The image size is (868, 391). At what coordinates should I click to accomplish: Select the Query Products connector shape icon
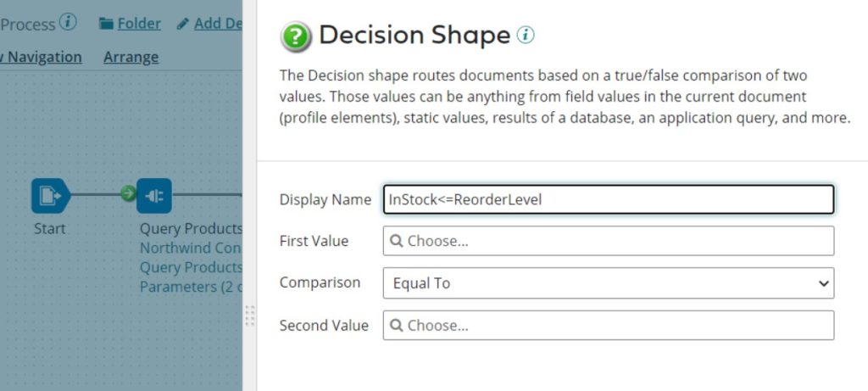pyautogui.click(x=154, y=196)
